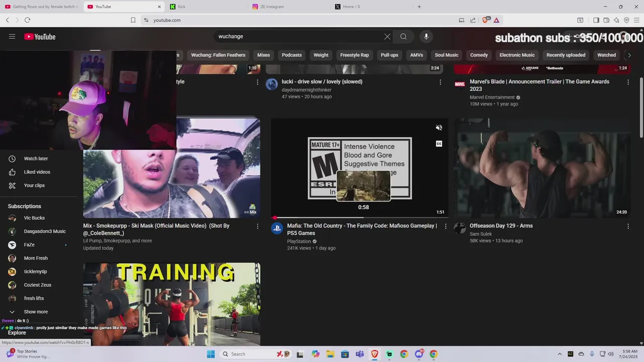
Task: Open options for lucki drive slow video
Action: point(440,82)
